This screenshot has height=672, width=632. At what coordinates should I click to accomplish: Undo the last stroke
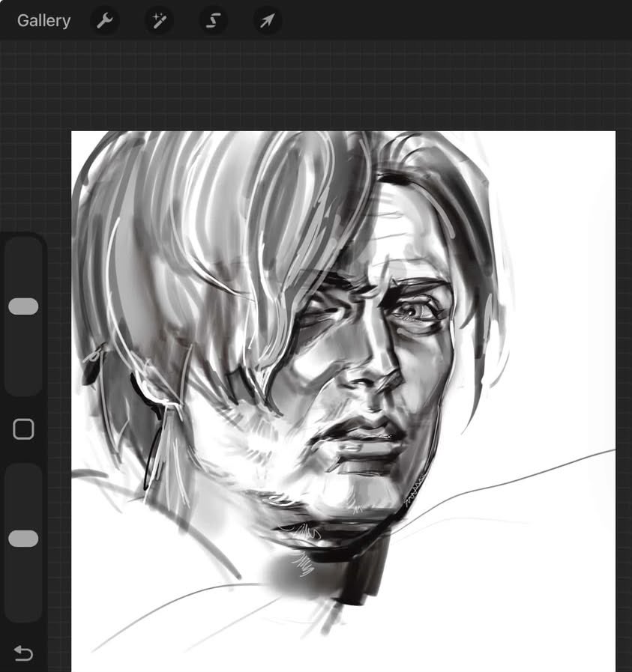23,653
